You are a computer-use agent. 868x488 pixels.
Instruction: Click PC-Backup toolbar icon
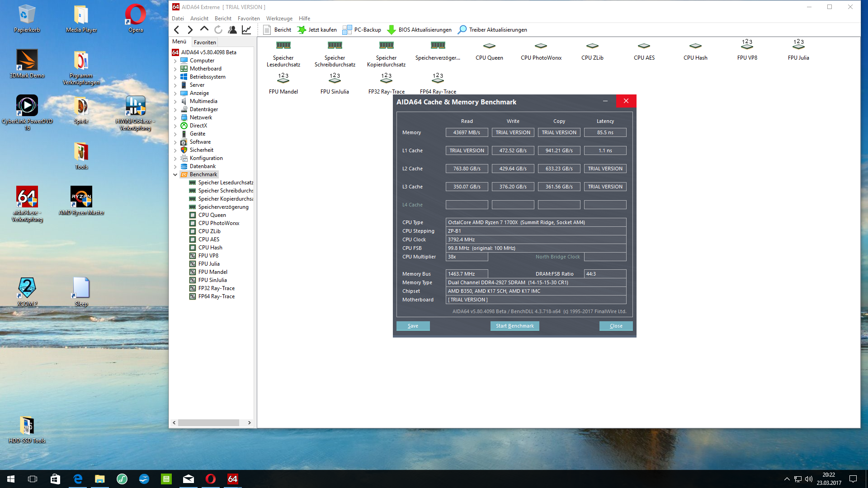(347, 30)
